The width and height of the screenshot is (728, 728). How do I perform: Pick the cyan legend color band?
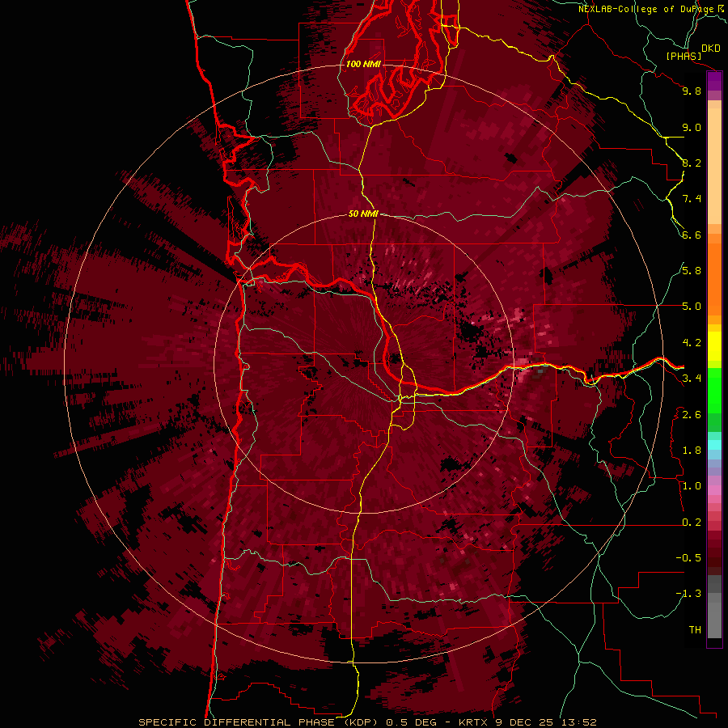(714, 444)
